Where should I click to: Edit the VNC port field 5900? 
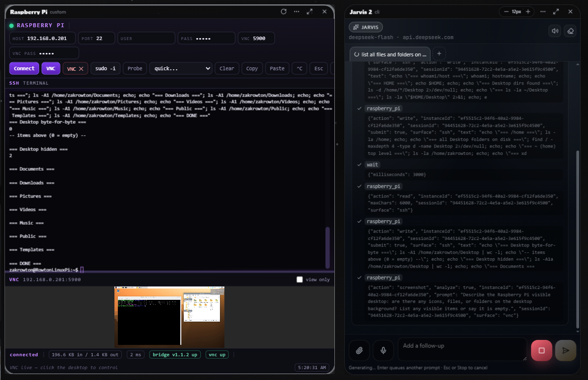click(256, 38)
